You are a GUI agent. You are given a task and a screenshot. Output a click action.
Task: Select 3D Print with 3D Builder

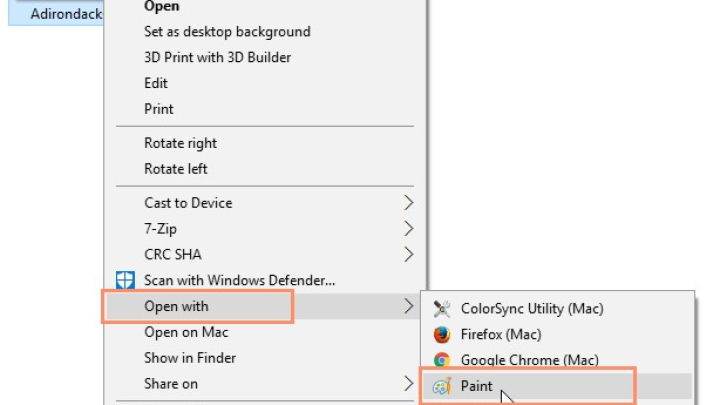218,57
